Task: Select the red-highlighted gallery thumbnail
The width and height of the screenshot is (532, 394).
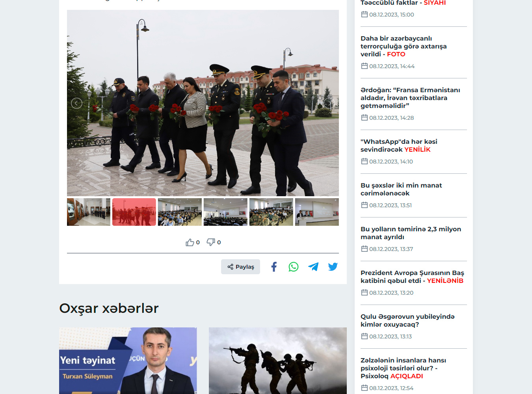Action: pos(134,212)
